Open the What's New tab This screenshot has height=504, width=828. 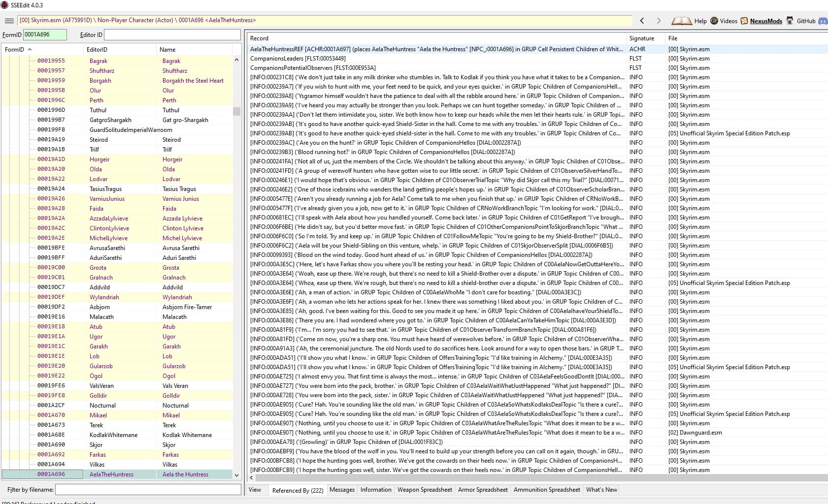[601, 489]
